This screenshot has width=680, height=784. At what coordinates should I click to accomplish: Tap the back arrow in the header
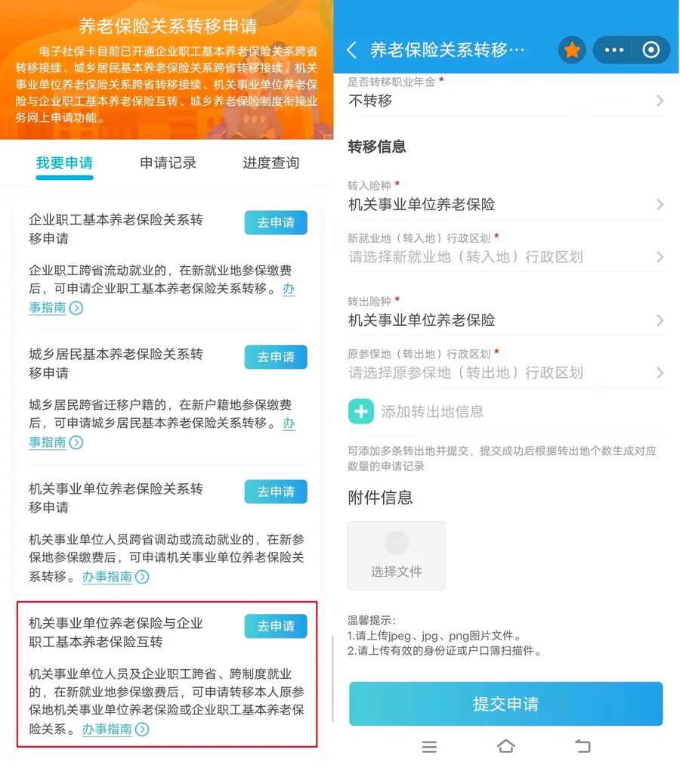[352, 50]
